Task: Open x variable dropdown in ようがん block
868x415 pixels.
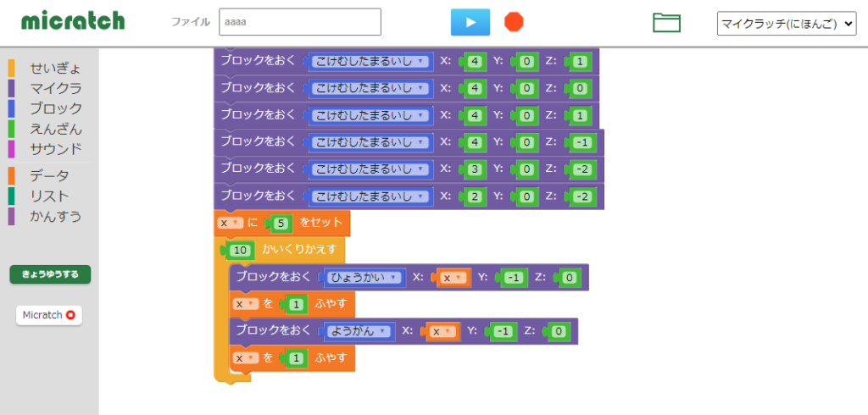Action: [443, 332]
